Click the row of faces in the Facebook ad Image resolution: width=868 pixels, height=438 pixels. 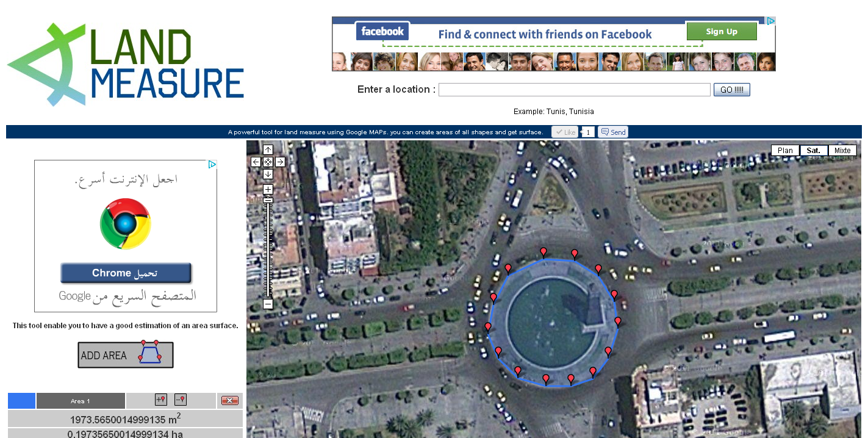(x=554, y=62)
